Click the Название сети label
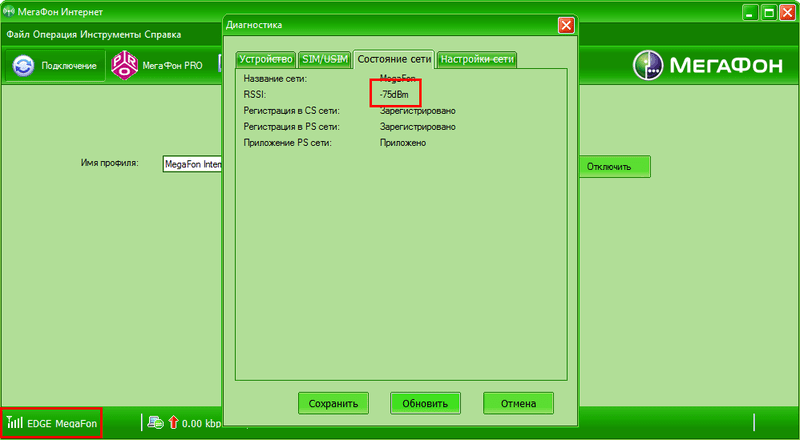 click(275, 79)
